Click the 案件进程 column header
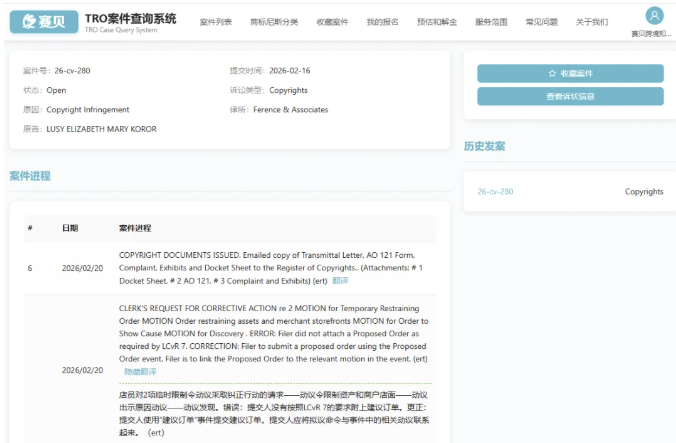The image size is (676, 443). [x=135, y=228]
